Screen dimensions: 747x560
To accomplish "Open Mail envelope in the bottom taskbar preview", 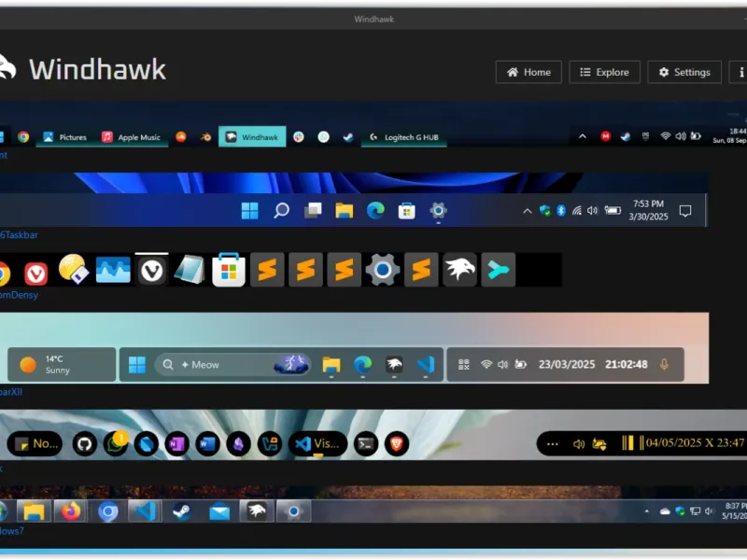I will pos(219,511).
